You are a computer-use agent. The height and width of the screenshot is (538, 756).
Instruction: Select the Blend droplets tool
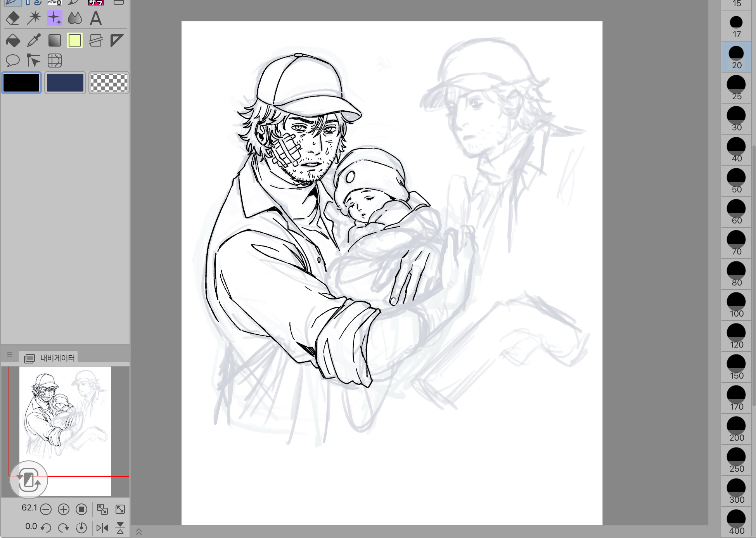(x=75, y=18)
